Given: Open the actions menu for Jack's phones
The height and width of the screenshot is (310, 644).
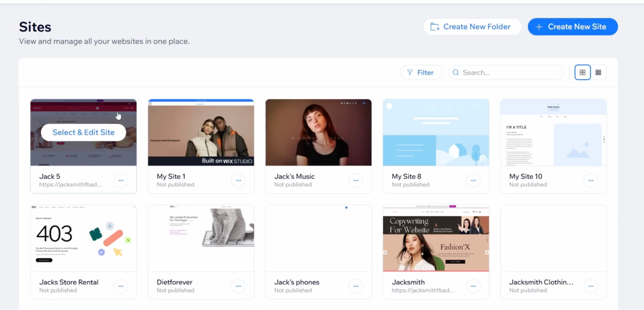Looking at the screenshot, I should coord(356,286).
